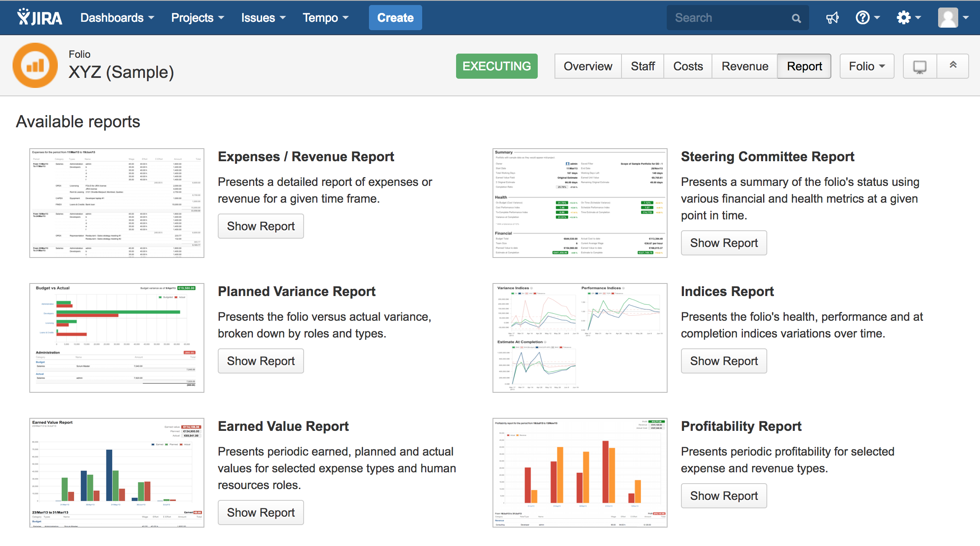Open the Tempo menu
The width and height of the screenshot is (980, 546).
click(325, 18)
